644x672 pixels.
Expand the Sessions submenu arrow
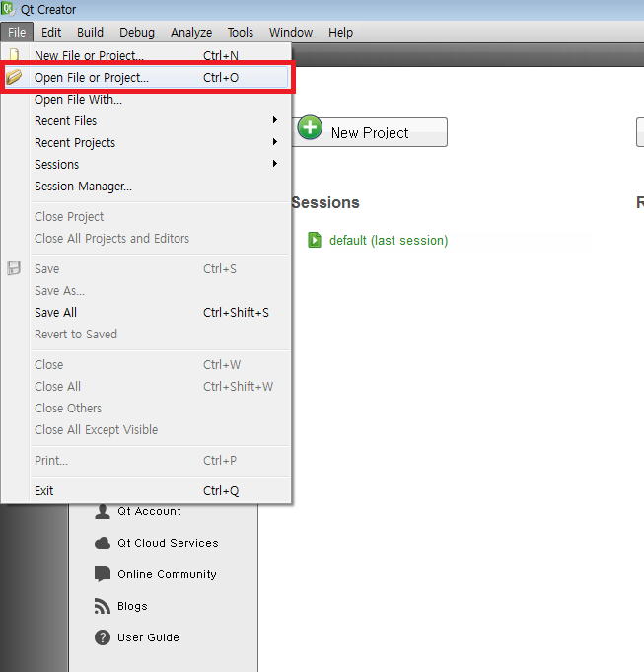(275, 163)
